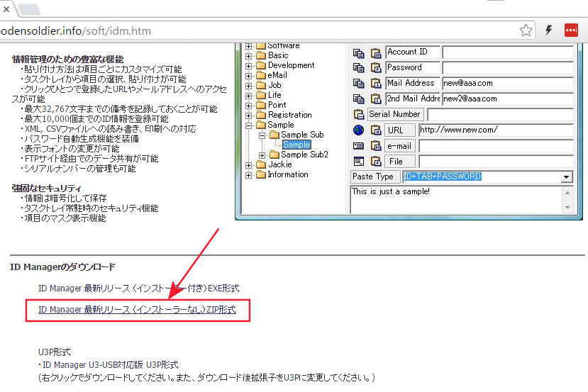The width and height of the screenshot is (588, 392).
Task: Click the paste icon beside the URL button
Action: click(376, 130)
